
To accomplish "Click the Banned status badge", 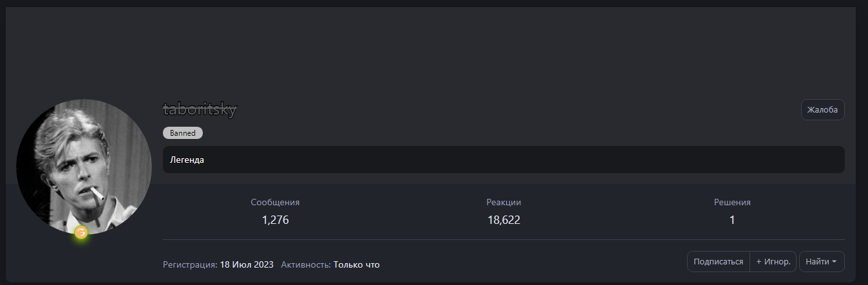I will [183, 133].
